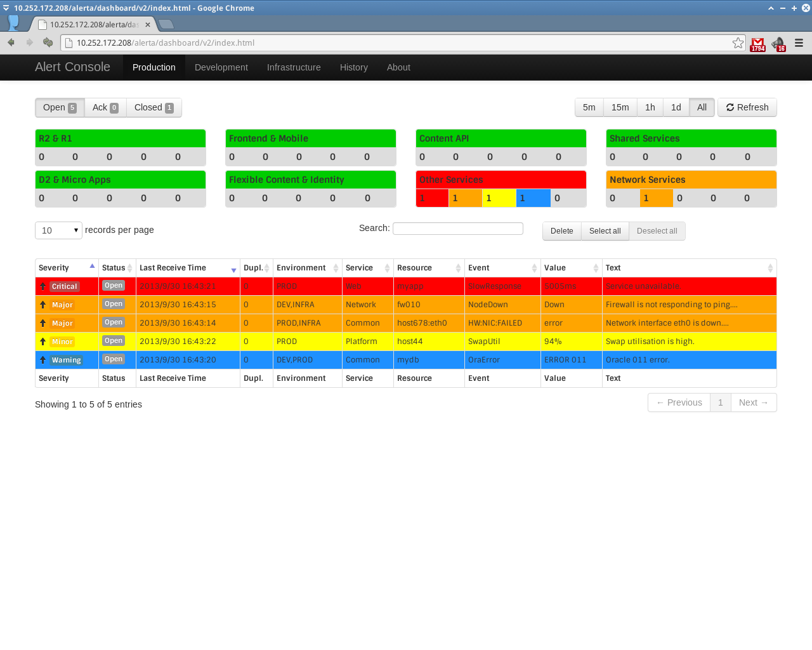Click the Alert Console brand link
The width and height of the screenshot is (812, 650).
[x=72, y=67]
